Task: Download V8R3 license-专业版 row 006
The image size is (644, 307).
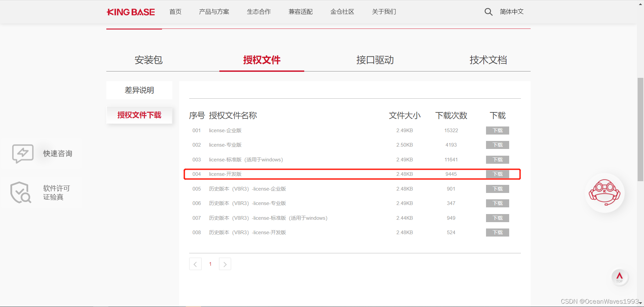Action: [x=497, y=203]
